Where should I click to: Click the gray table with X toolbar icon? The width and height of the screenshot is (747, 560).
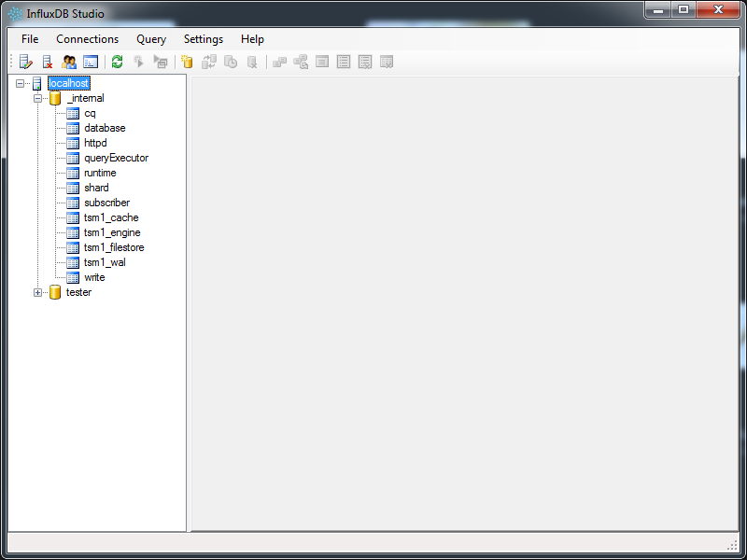coord(387,62)
